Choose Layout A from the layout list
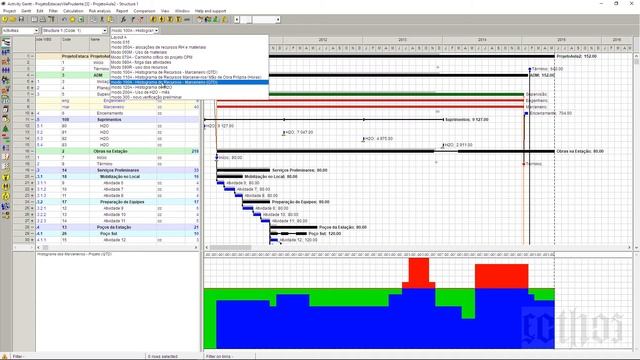The image size is (640, 360). (x=189, y=37)
